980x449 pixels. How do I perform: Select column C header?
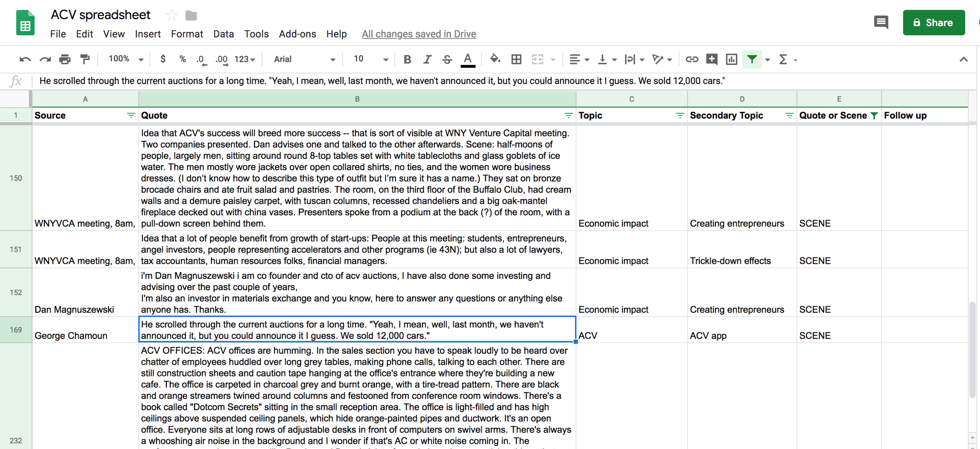[632, 99]
